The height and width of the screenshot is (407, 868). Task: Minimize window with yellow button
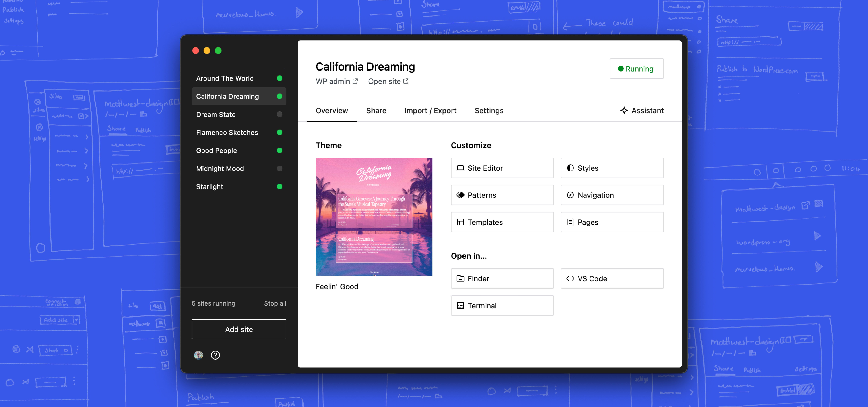(207, 51)
